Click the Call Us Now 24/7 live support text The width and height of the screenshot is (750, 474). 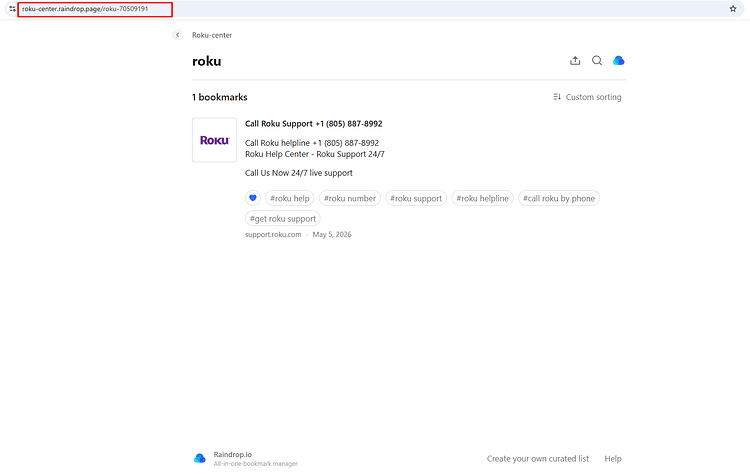coord(298,173)
